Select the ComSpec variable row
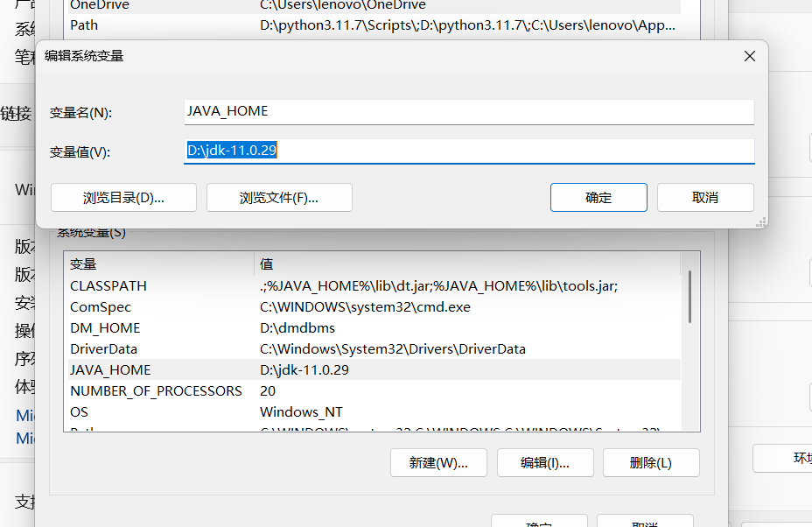 pos(374,306)
